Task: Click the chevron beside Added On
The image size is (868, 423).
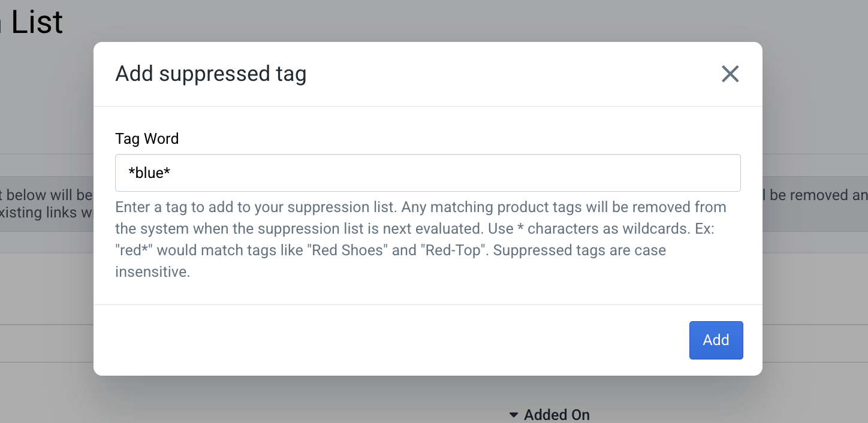Action: coord(513,414)
